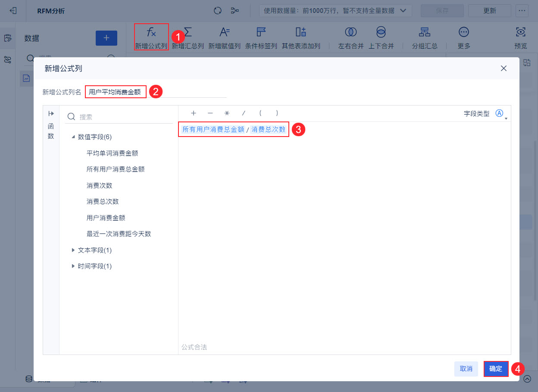This screenshot has height=392, width=538.
Task: Click the 其他表添加列 toolbar icon
Action: (301, 32)
